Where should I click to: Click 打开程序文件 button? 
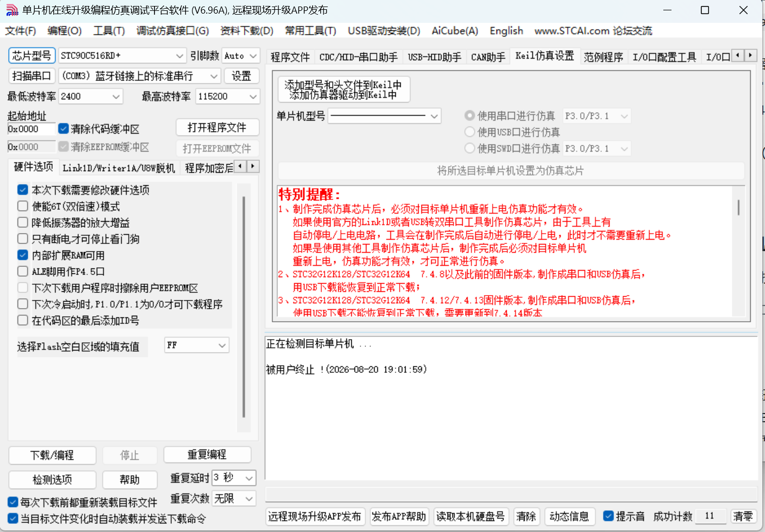pyautogui.click(x=217, y=128)
